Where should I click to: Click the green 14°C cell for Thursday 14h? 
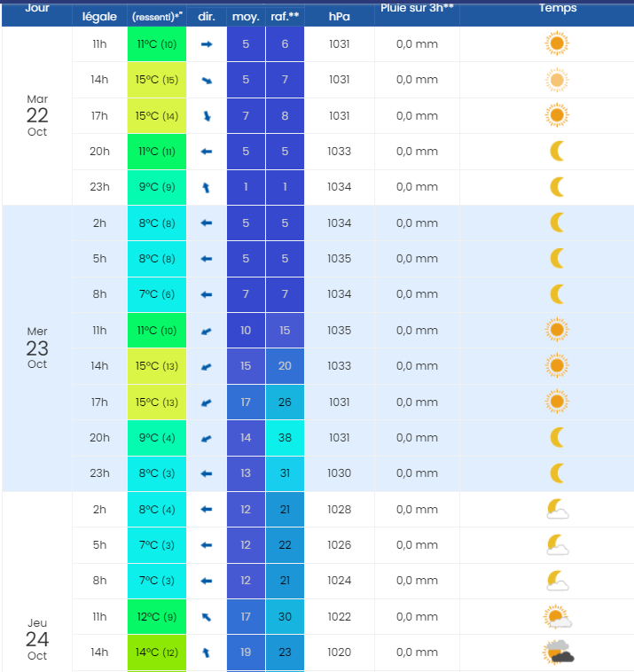(157, 652)
